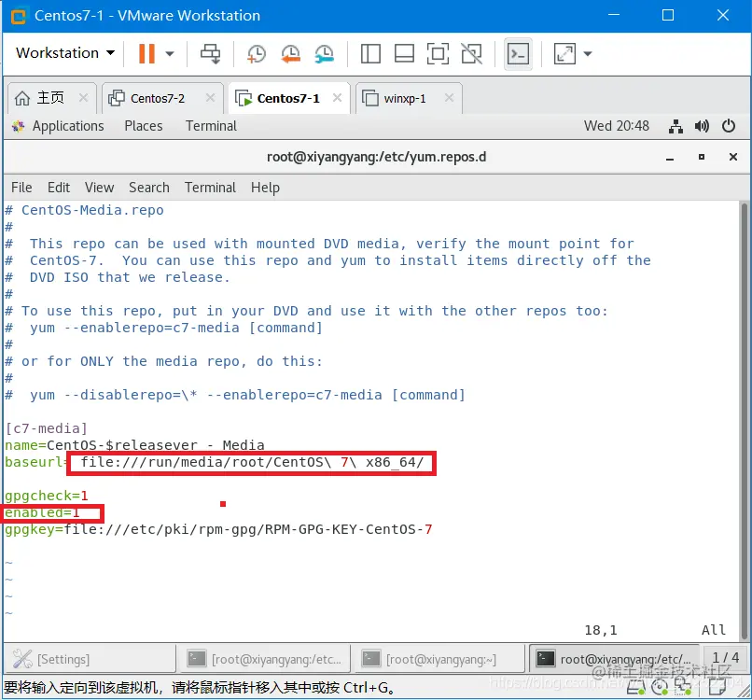Switch to full screen mode
This screenshot has width=752, height=700.
(x=438, y=54)
